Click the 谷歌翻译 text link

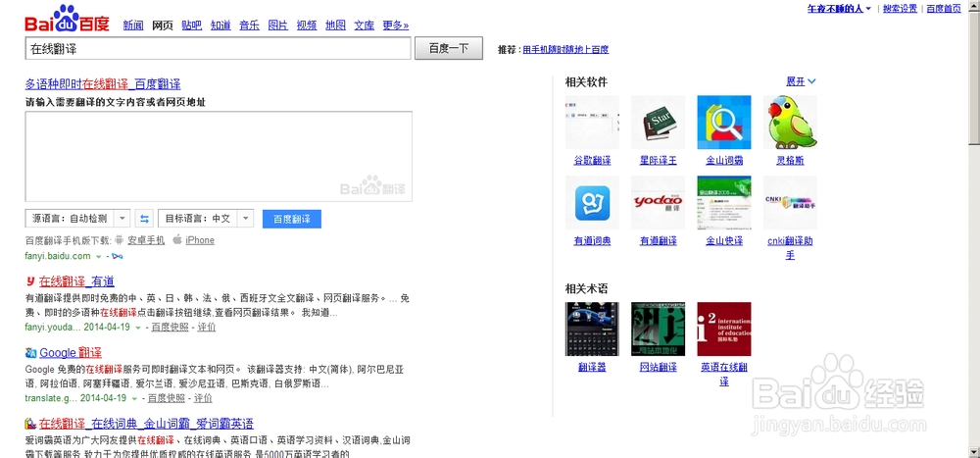point(592,161)
